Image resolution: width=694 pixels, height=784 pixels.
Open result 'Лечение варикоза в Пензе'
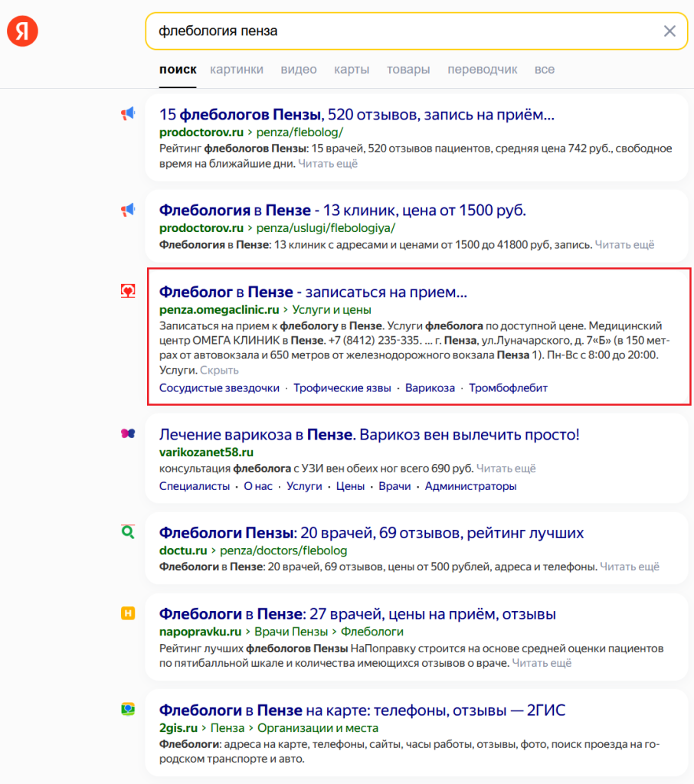coord(369,435)
